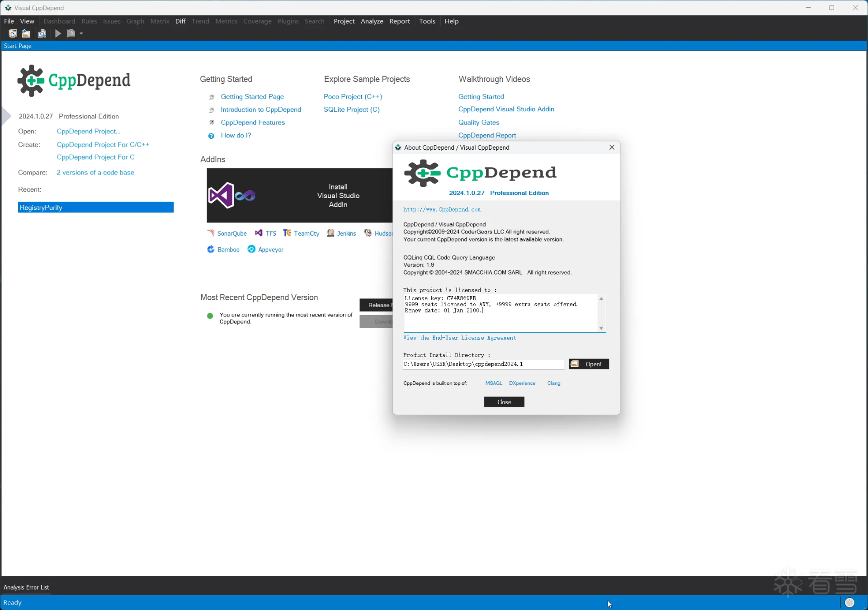
Task: Open the CppDepend Report video link
Action: pos(487,135)
